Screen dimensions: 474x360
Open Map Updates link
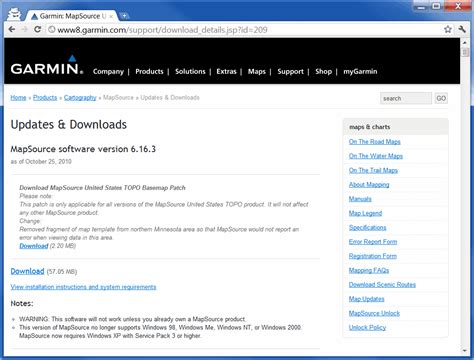[367, 299]
